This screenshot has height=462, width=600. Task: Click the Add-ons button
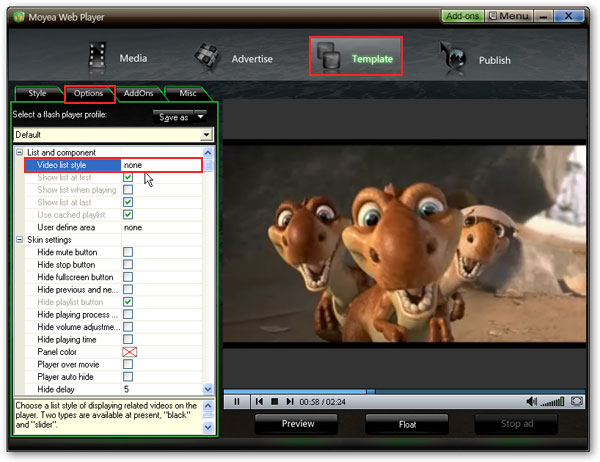463,16
